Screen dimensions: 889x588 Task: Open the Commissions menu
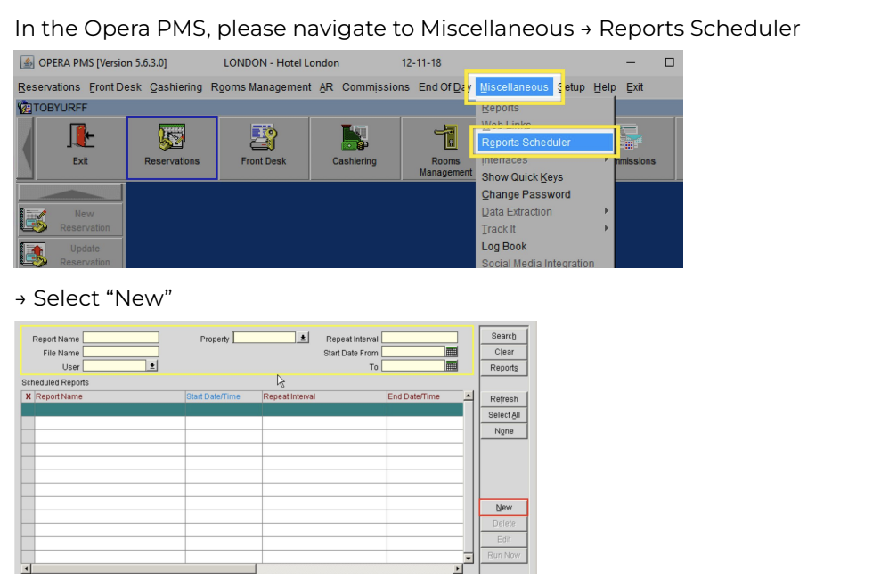click(375, 86)
